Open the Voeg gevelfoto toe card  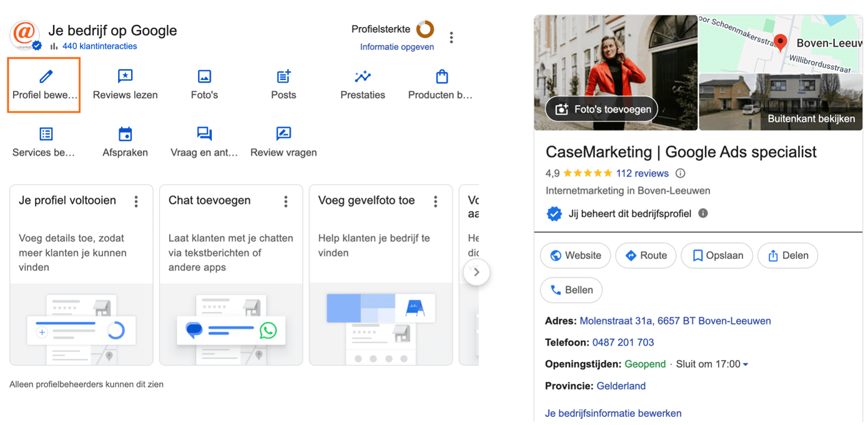tap(381, 275)
